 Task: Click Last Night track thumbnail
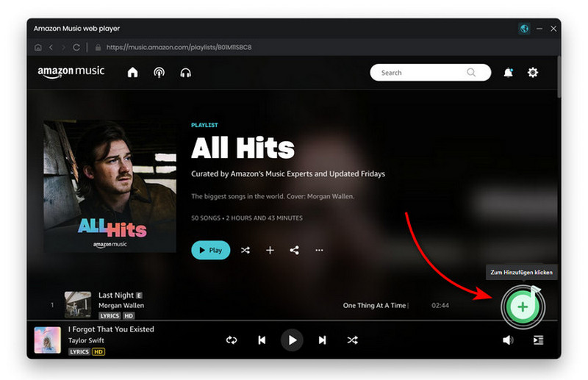click(x=78, y=304)
